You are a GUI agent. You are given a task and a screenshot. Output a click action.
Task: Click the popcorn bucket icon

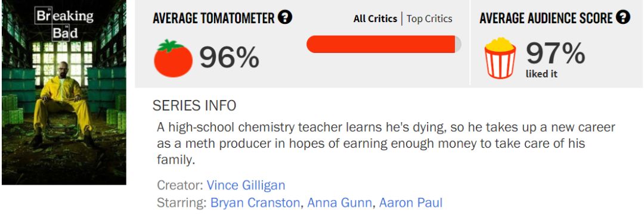[500, 58]
